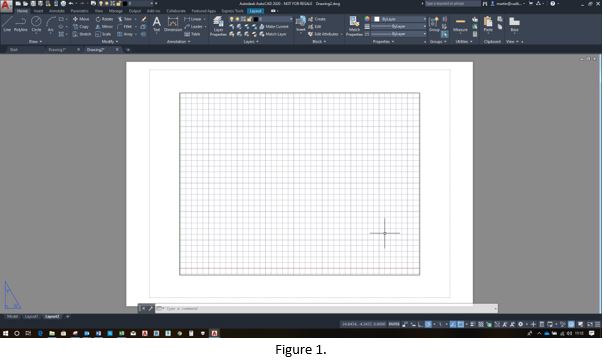Select the Line drawing tool
The height and width of the screenshot is (360, 604).
[7, 24]
